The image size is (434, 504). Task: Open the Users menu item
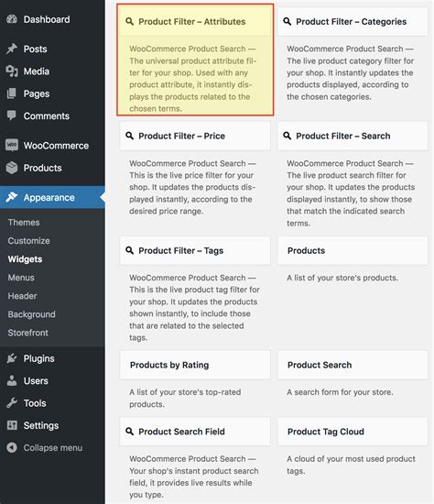pyautogui.click(x=52, y=380)
